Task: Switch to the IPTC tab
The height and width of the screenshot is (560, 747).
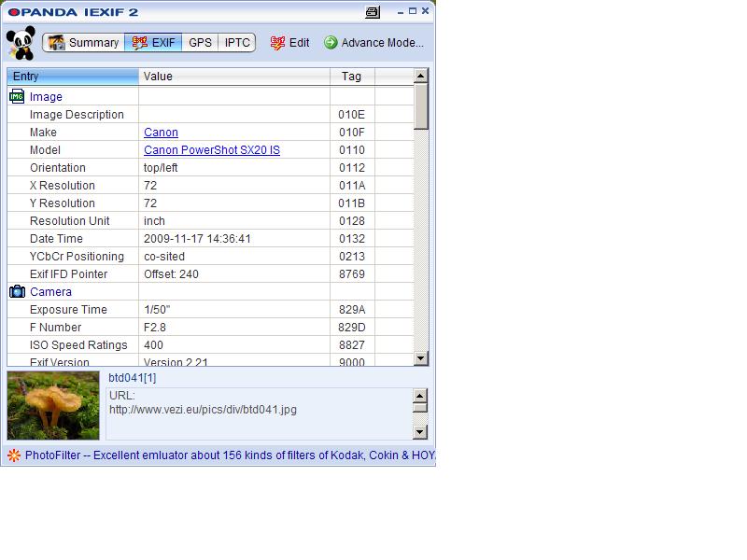Action: 237,43
